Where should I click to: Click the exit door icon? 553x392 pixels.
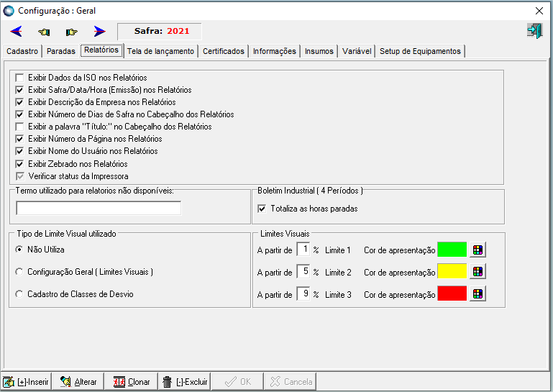(534, 31)
